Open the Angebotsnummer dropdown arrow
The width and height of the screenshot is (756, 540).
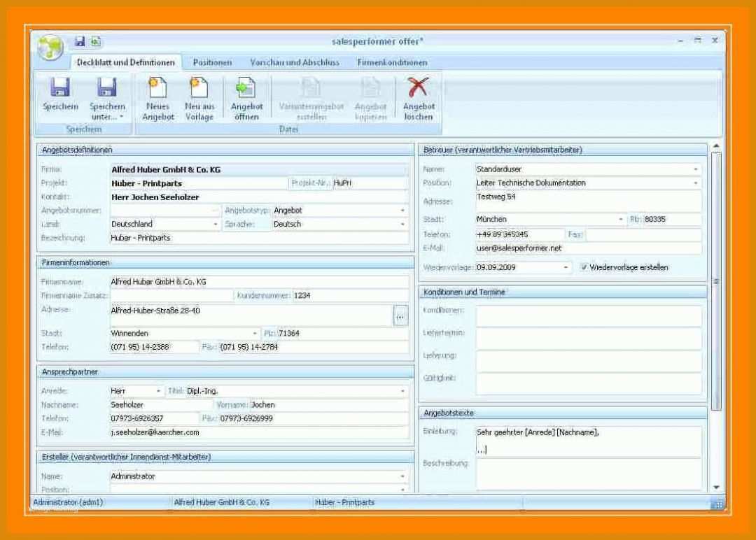(215, 211)
